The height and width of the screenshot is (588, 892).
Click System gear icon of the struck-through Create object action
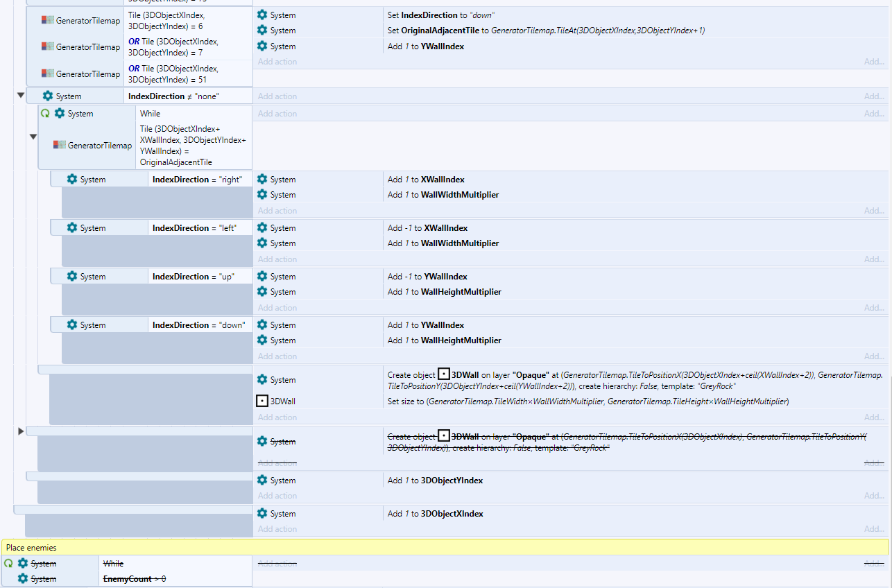(262, 441)
